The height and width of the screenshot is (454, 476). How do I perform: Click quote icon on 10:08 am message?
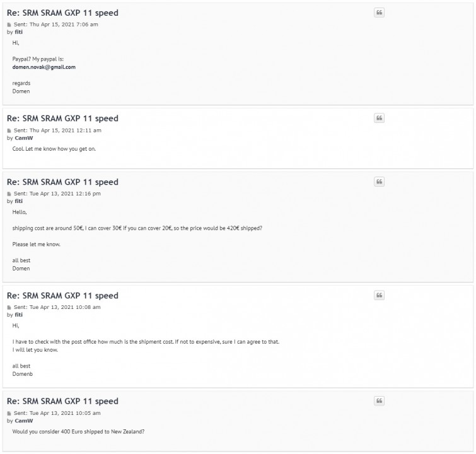[379, 295]
